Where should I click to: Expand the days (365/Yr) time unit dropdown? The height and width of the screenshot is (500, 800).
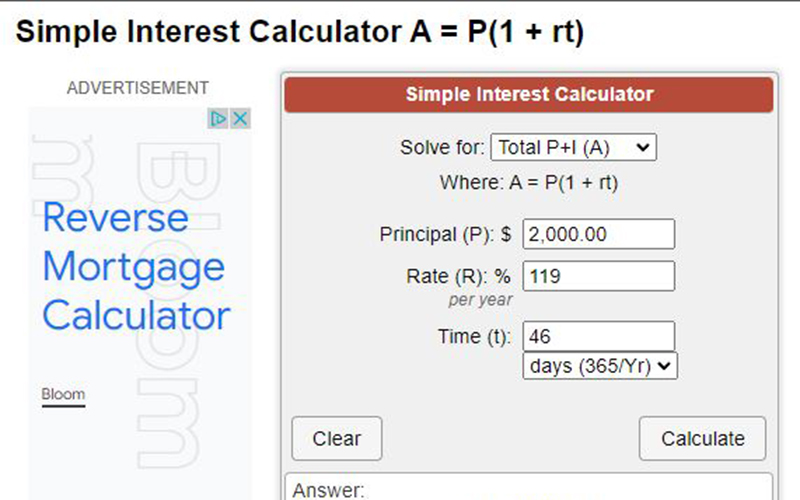(x=600, y=366)
